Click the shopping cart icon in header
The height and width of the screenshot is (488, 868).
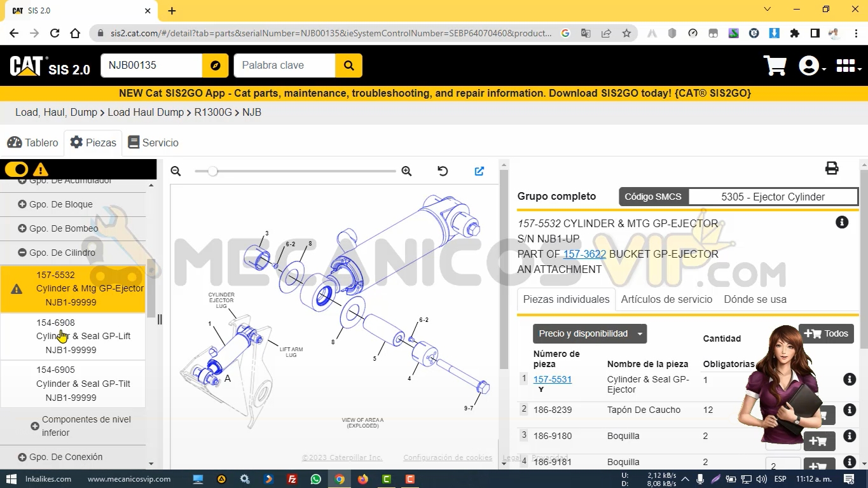(775, 66)
